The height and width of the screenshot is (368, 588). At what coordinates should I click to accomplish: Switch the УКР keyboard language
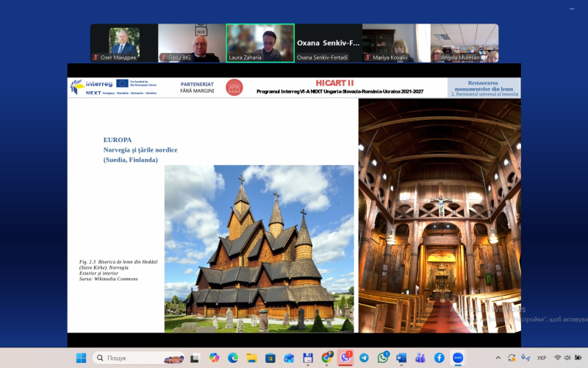click(542, 358)
